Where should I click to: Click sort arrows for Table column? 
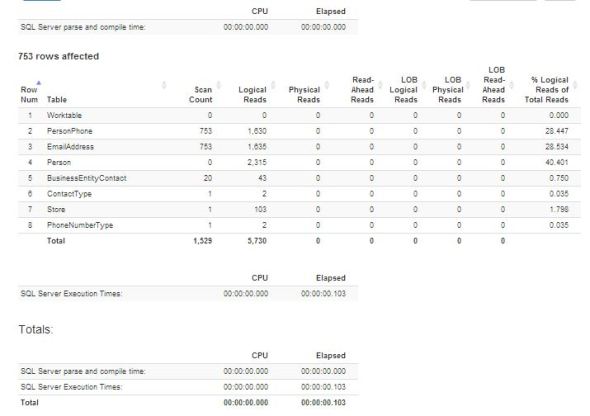(164, 85)
